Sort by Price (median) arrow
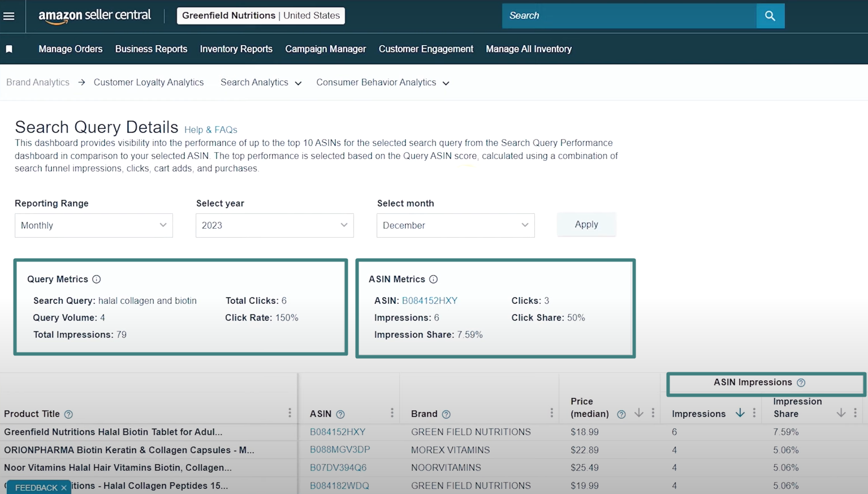This screenshot has width=868, height=494. 639,413
